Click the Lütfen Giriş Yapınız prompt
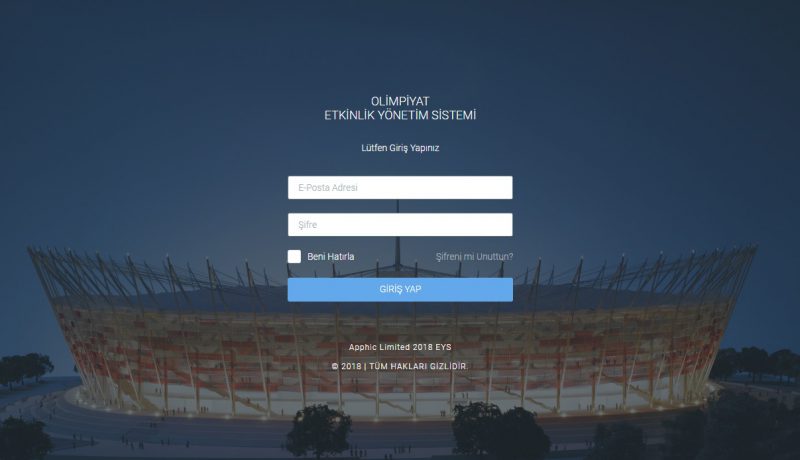 coord(400,148)
